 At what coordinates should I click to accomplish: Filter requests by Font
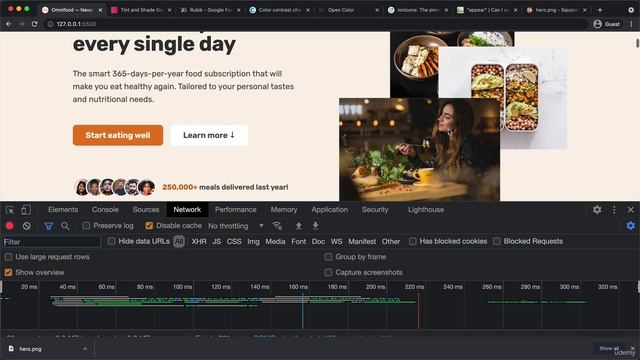click(298, 241)
